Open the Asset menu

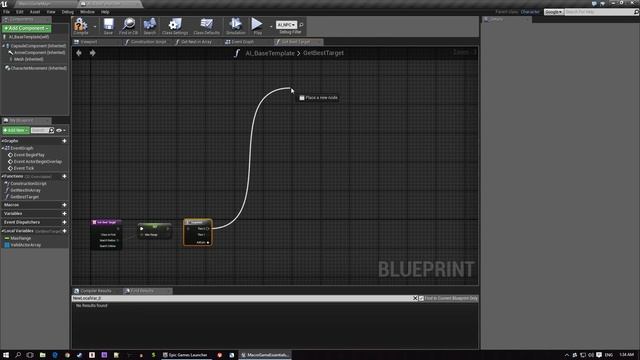point(35,12)
